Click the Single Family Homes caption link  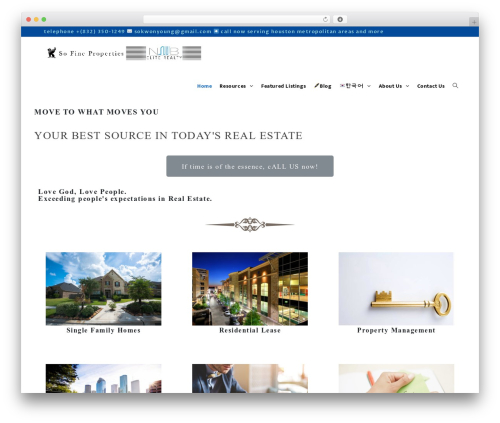click(x=103, y=330)
